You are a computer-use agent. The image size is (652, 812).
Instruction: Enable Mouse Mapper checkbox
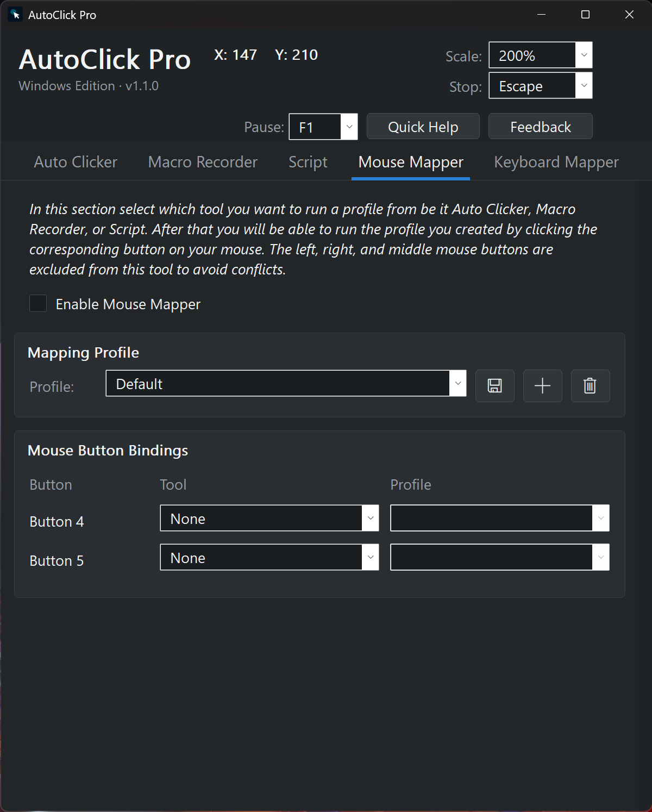38,303
